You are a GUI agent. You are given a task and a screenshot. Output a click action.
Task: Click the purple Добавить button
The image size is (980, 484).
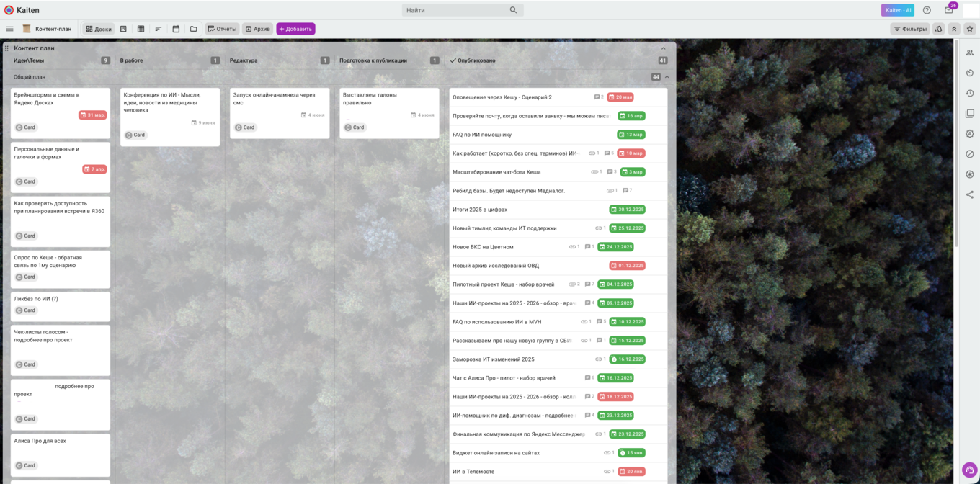click(x=295, y=29)
